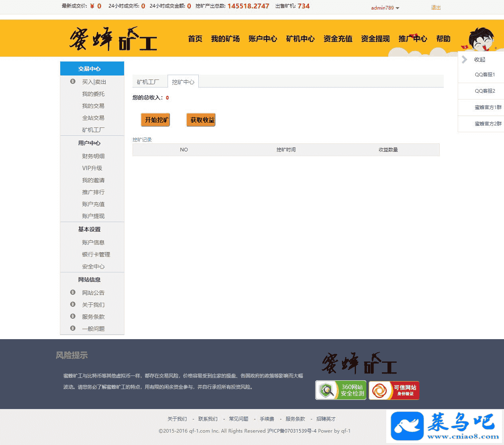This screenshot has width=504, height=445.
Task: Click the coin icon beside 网站公告
Action: (x=73, y=292)
